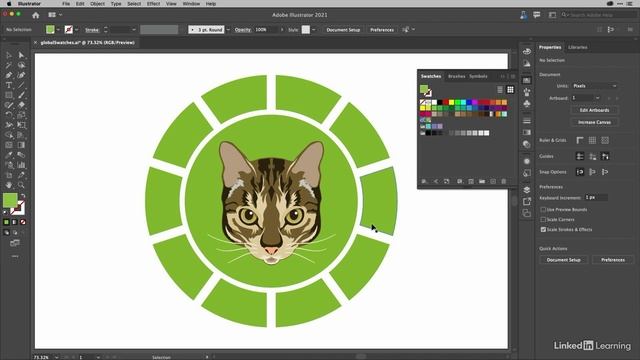Image resolution: width=640 pixels, height=360 pixels.
Task: Toggle the ruler display in Ruler & Grids
Action: [x=580, y=140]
